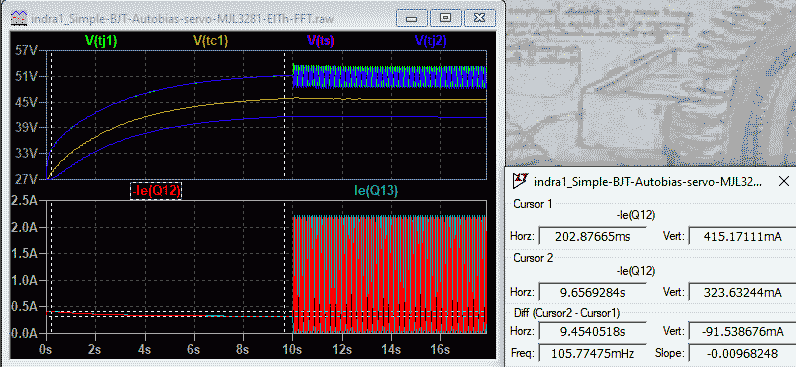Click Cursor 2 Horz field 9.6569284s
796x367 pixels.
(592, 292)
